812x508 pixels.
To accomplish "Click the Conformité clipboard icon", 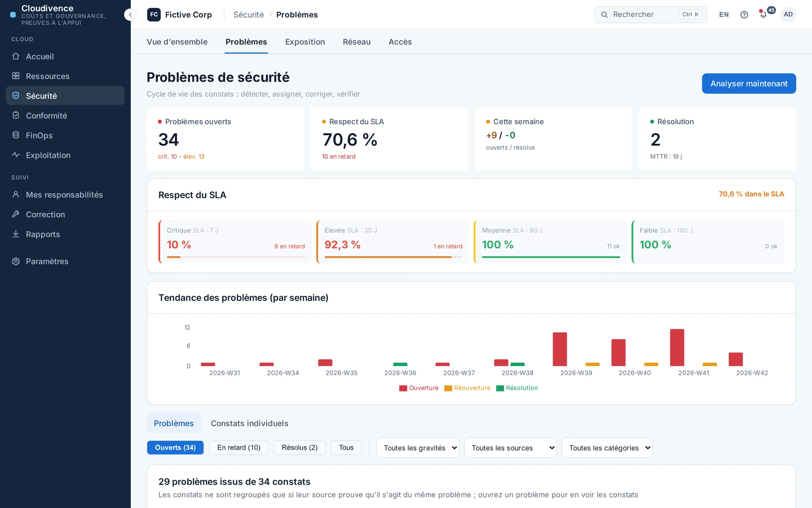I will [16, 115].
